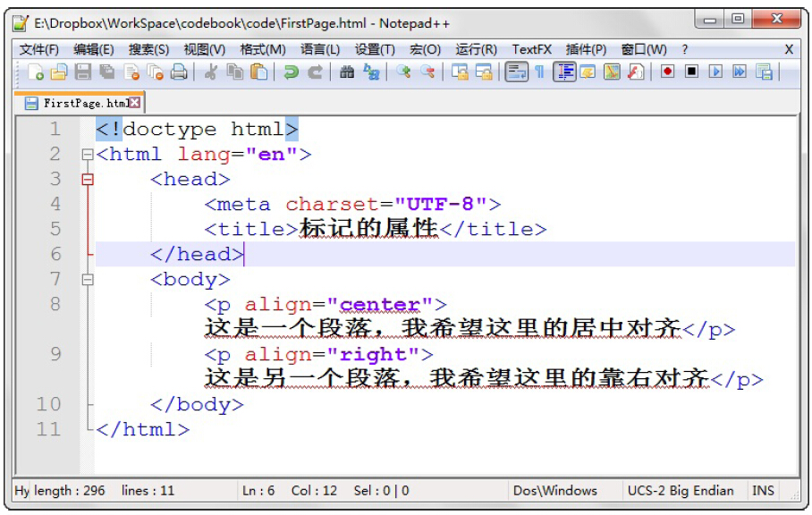Select the FirstPage.html tab

pyautogui.click(x=80, y=103)
